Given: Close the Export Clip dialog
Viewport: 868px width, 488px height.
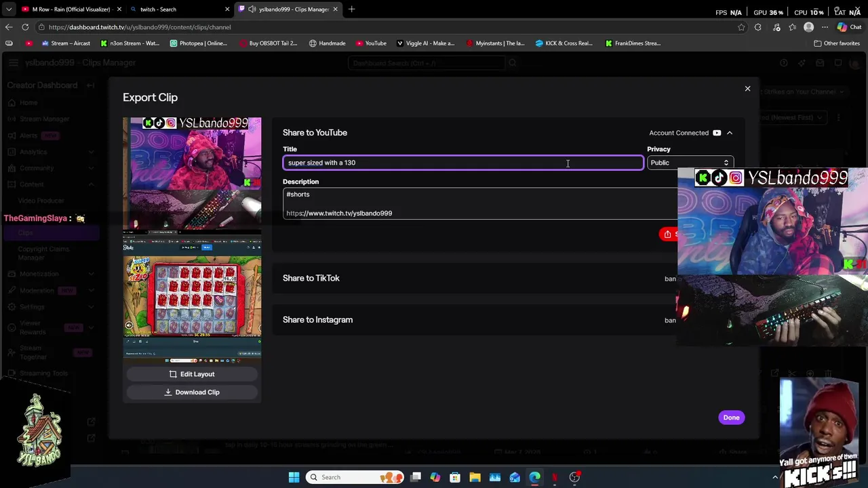Looking at the screenshot, I should (747, 89).
